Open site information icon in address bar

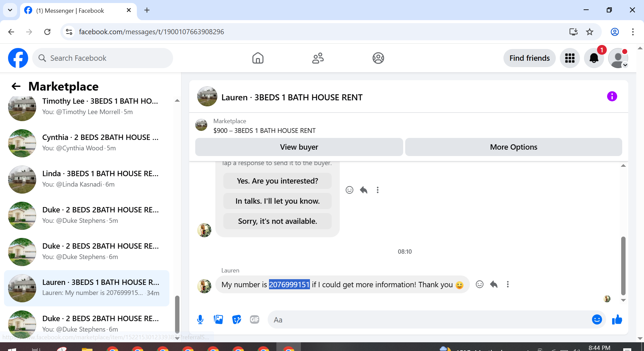coord(69,32)
